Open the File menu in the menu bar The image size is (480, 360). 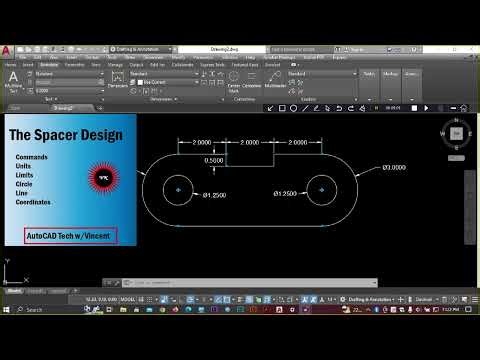(23, 57)
